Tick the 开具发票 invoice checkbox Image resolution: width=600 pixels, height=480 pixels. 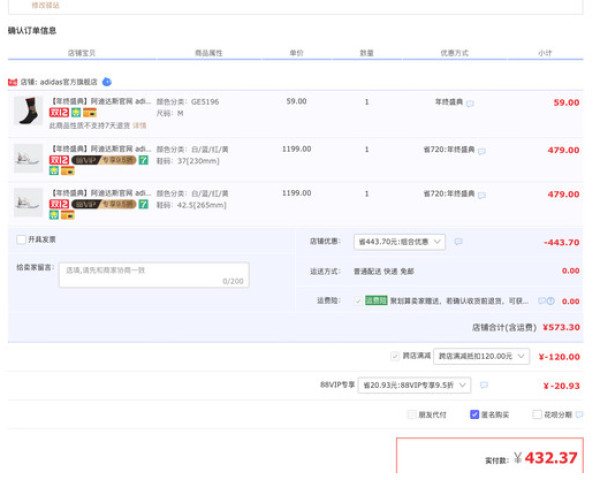(21, 240)
